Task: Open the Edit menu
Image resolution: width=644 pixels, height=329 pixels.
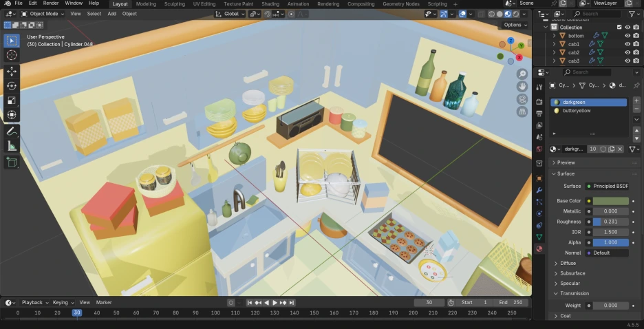Action: (32, 3)
